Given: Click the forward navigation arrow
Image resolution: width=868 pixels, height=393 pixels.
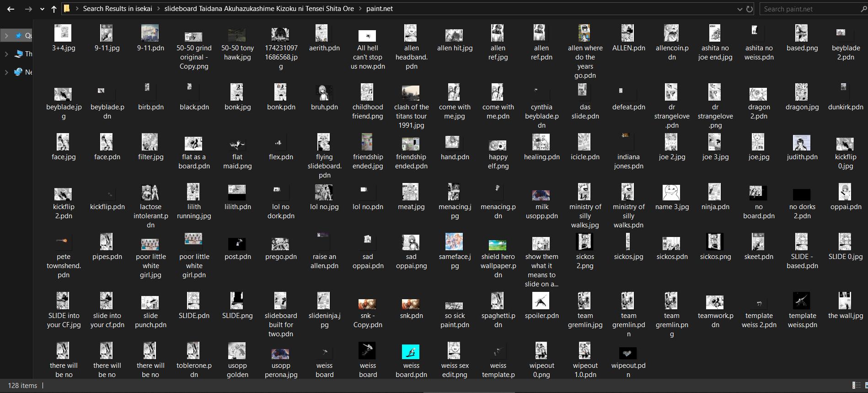Looking at the screenshot, I should coord(28,9).
